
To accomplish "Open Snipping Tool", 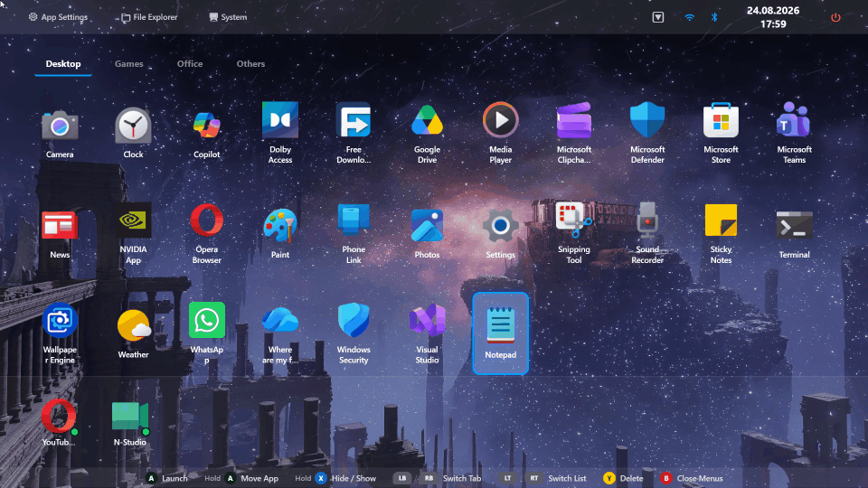I will (x=574, y=233).
